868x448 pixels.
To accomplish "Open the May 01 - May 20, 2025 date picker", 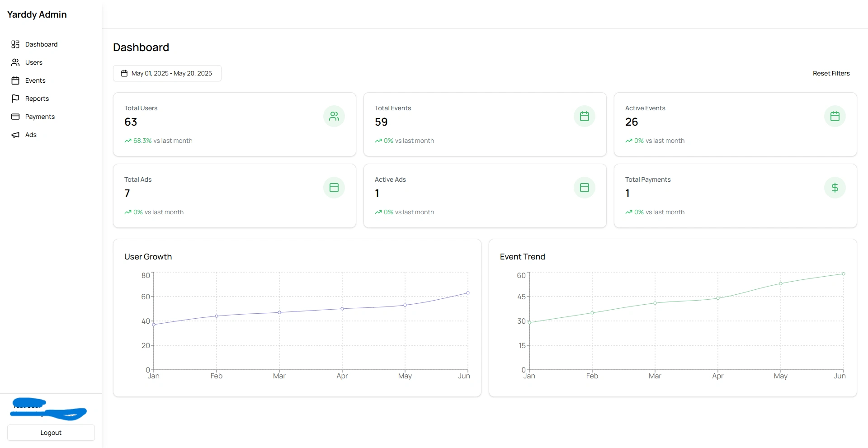I will click(167, 73).
